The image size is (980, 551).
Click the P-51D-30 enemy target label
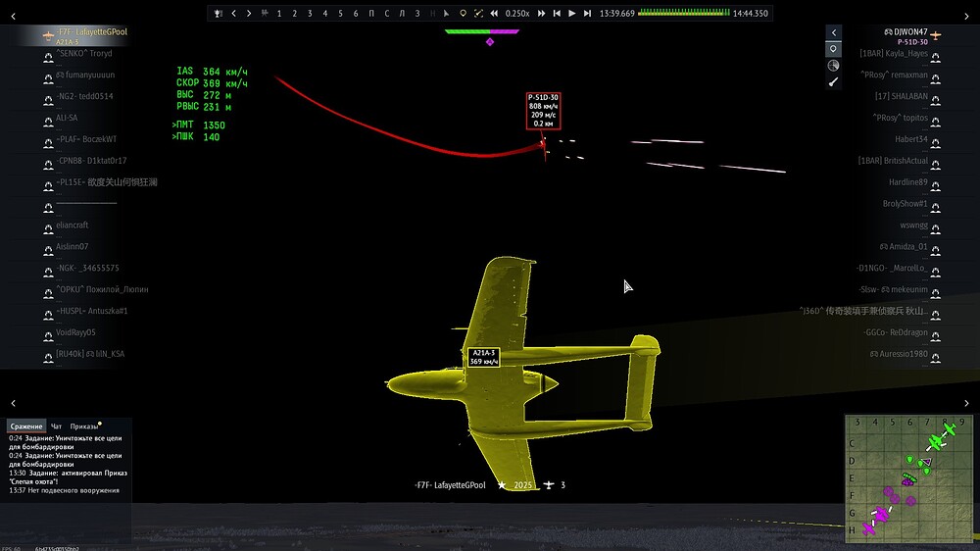(x=543, y=111)
